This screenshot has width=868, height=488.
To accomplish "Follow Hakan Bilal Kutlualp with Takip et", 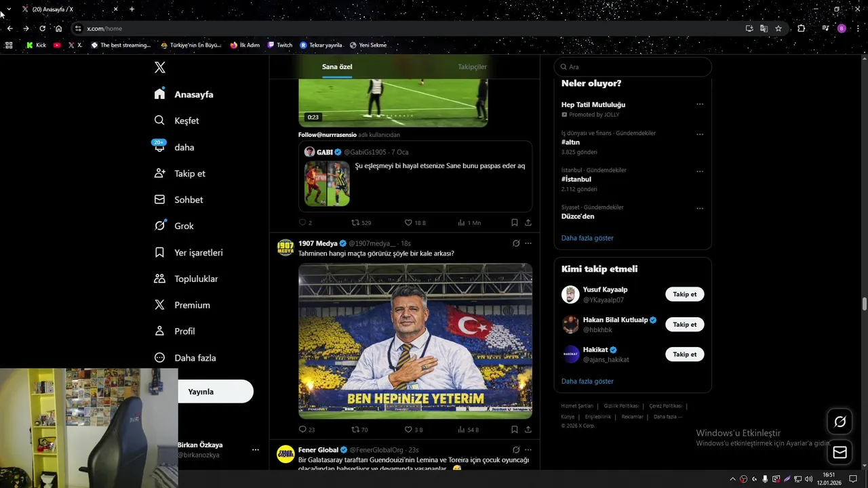I will (x=684, y=325).
